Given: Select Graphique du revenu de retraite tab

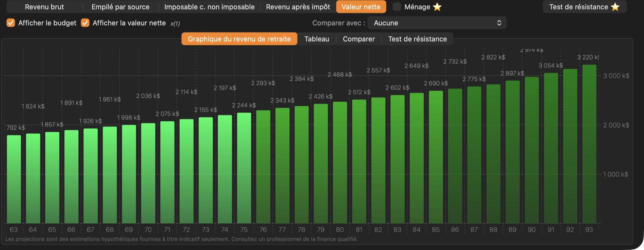Looking at the screenshot, I should (239, 39).
